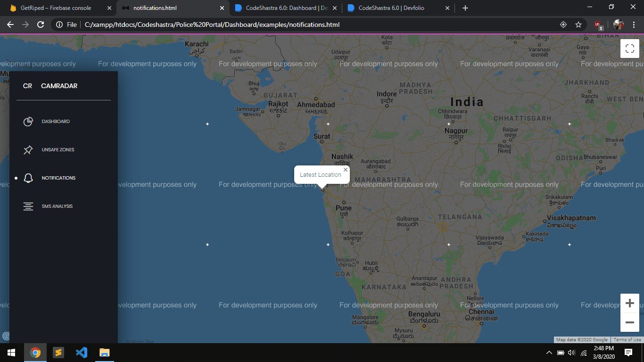This screenshot has height=362, width=644.
Task: Open Sublime Text from the taskbar
Action: 58,353
